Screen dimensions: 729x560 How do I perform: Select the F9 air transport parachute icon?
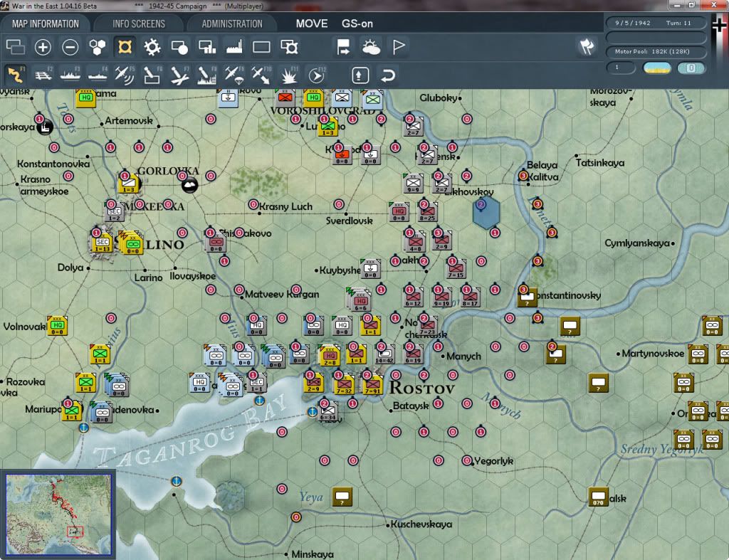[x=234, y=75]
